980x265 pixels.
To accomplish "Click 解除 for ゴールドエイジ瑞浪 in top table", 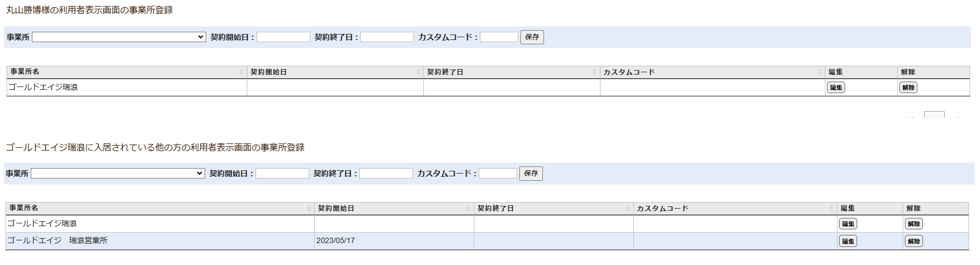I will pyautogui.click(x=908, y=88).
